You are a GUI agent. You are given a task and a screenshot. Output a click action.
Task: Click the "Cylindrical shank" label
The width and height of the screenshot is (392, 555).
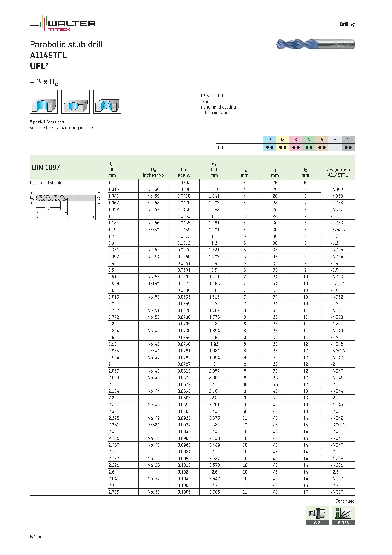[x=45, y=183]
